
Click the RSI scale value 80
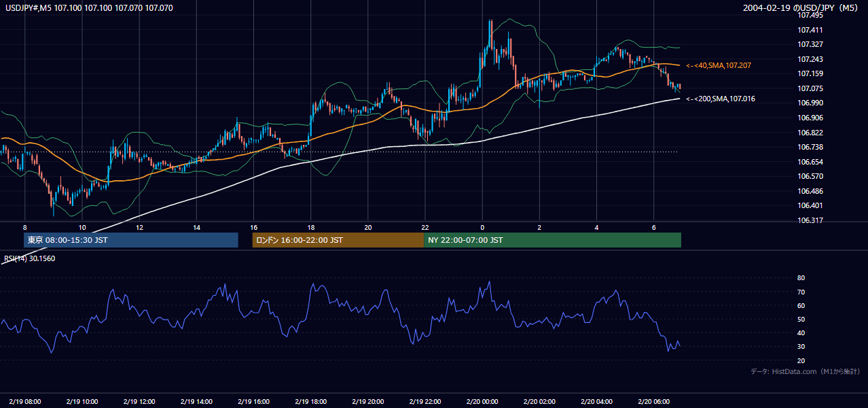(801, 278)
